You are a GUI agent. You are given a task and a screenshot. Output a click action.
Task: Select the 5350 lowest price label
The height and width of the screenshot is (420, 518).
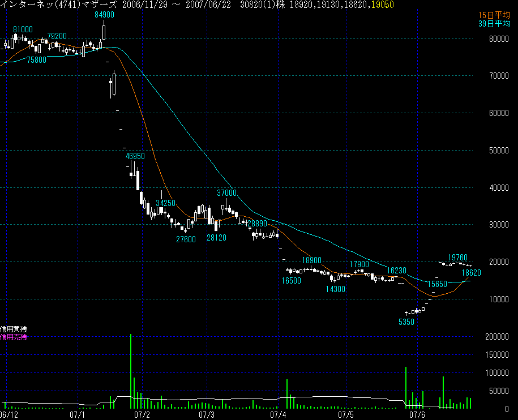406,322
